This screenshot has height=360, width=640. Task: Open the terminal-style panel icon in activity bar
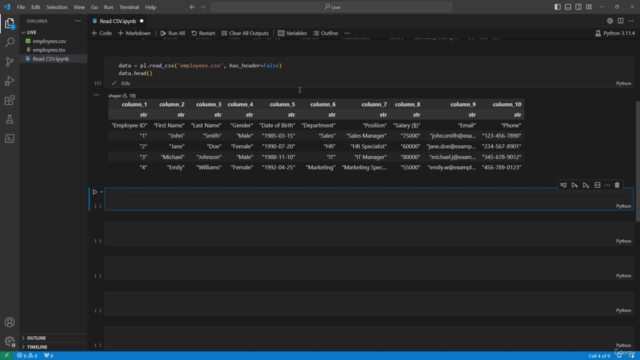pyautogui.click(x=9, y=139)
